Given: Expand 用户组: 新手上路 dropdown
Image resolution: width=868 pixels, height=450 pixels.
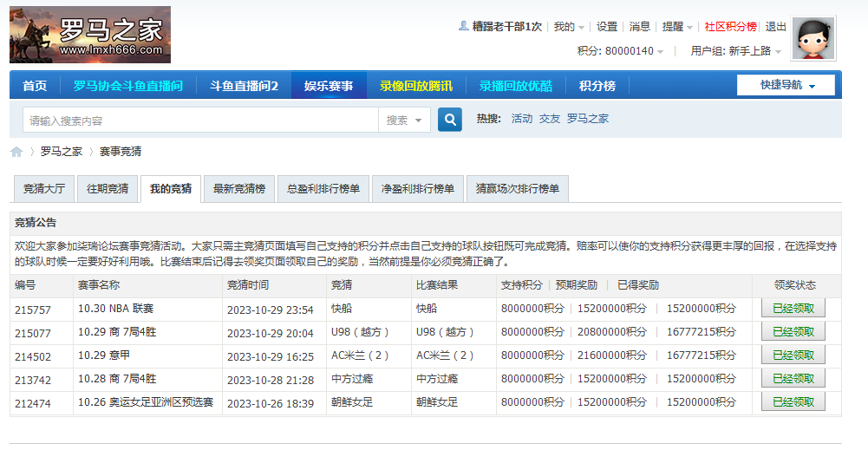Looking at the screenshot, I should click(x=735, y=51).
